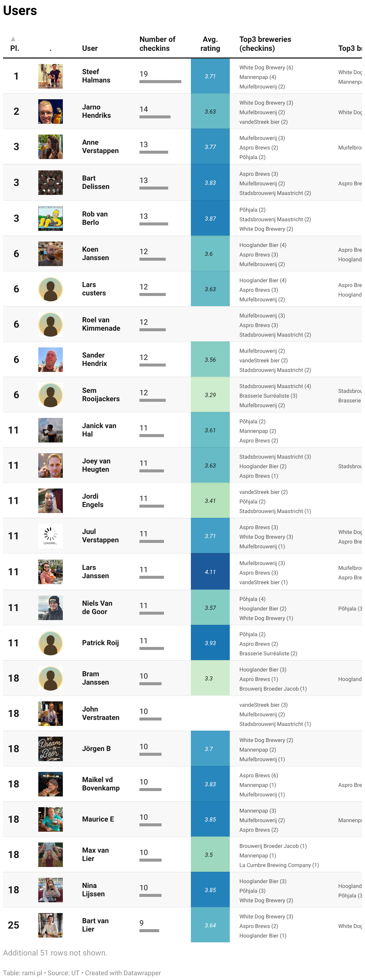Open Steef Halmans profile picture
This screenshot has height=980, width=365.
pyautogui.click(x=50, y=76)
